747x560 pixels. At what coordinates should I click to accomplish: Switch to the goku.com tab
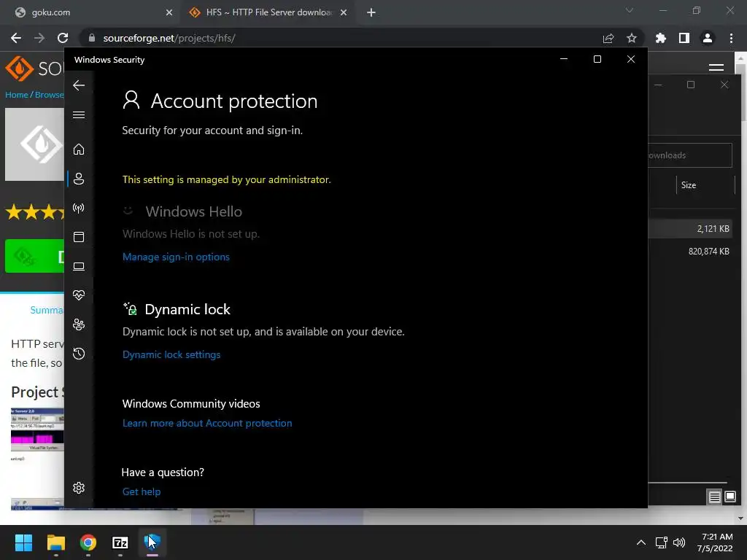click(x=90, y=12)
